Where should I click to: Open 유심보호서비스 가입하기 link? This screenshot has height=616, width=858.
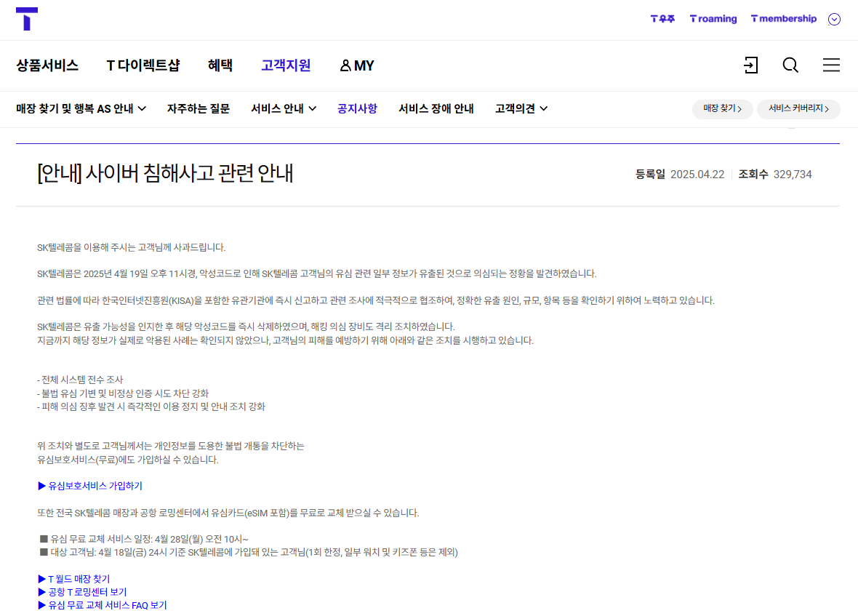[x=90, y=486]
